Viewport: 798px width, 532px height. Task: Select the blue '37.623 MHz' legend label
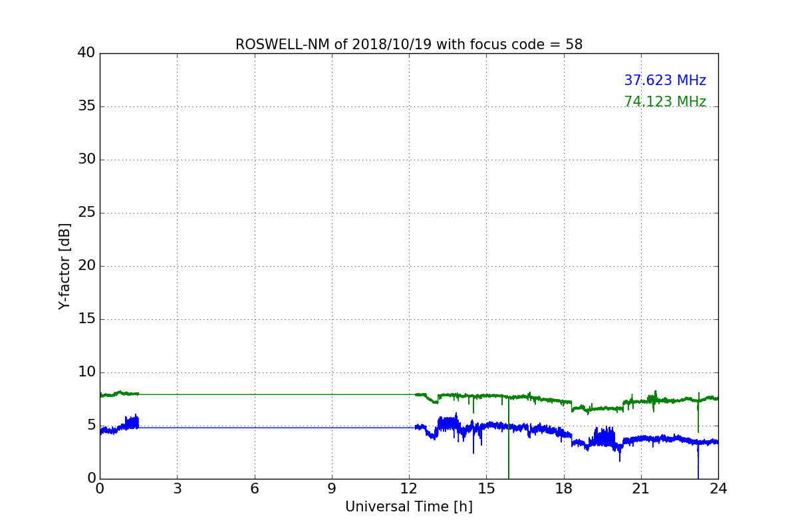click(665, 80)
